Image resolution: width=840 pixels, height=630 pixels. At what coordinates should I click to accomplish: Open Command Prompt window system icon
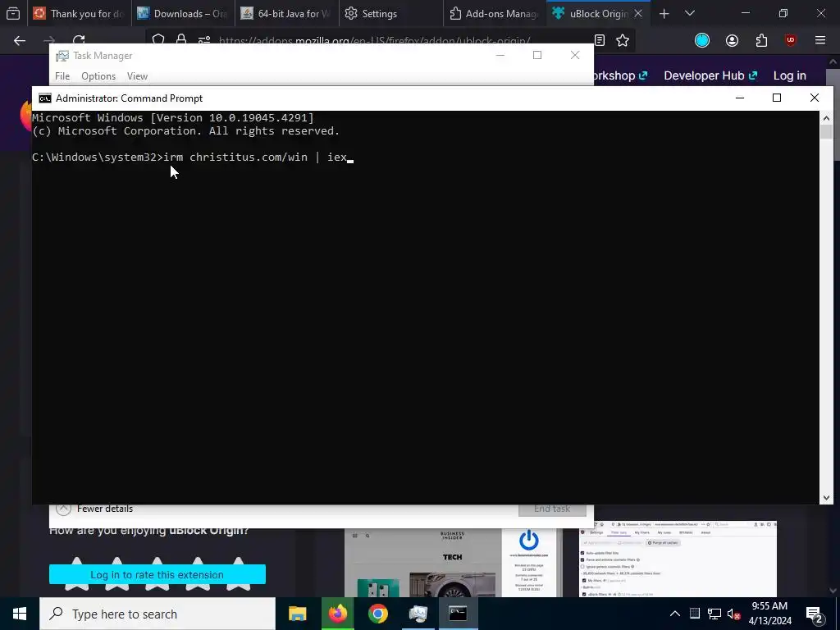45,98
